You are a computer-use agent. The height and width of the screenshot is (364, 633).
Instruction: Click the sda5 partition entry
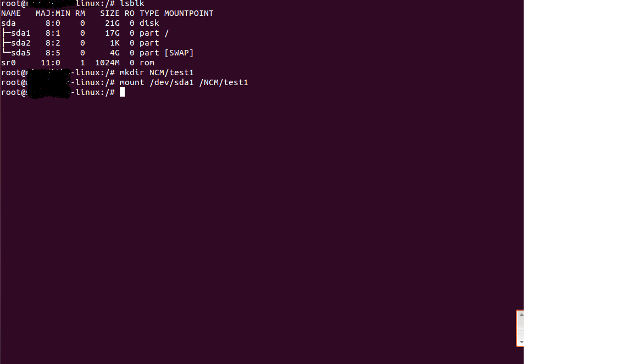coord(20,53)
